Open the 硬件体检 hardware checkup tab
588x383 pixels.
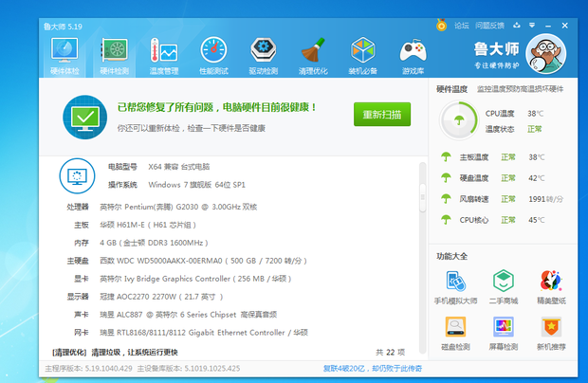coord(64,56)
